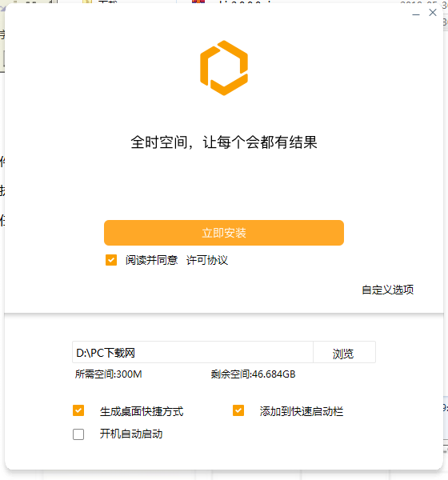Click the orange hexagon app logo
Viewport: 448px width, 480px height.
(x=224, y=68)
